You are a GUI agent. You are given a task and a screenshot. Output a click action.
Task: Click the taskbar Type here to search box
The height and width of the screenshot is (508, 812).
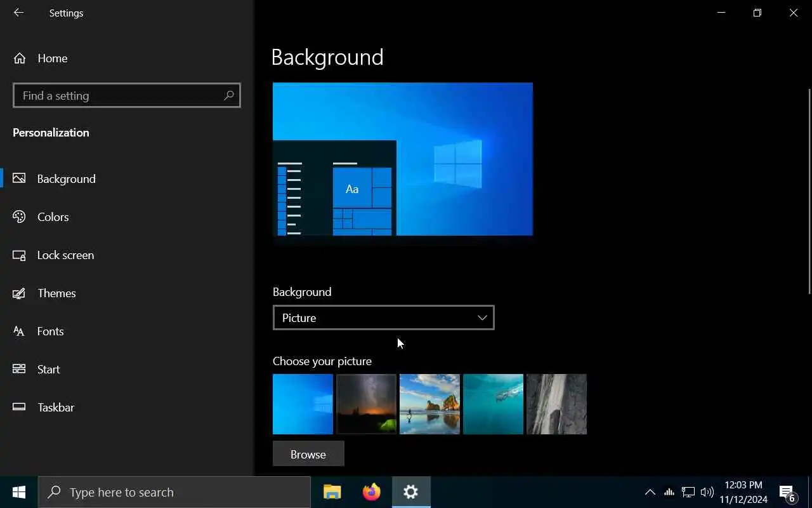(174, 492)
